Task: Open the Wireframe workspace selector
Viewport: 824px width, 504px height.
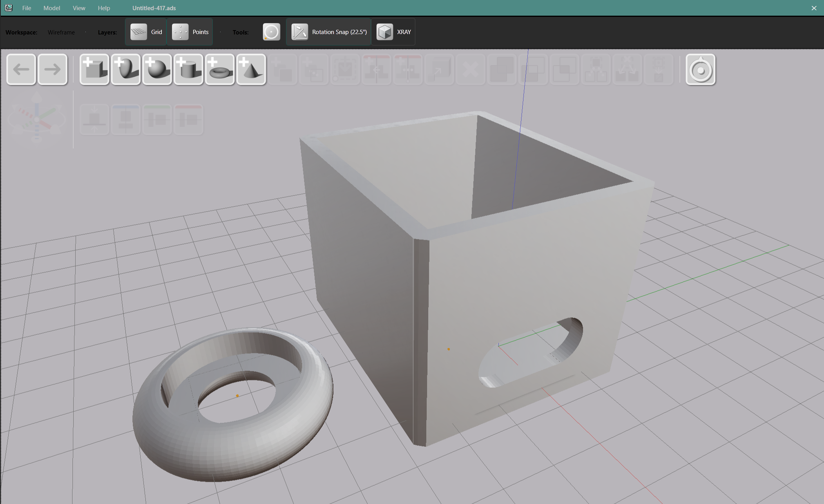Action: click(x=61, y=32)
